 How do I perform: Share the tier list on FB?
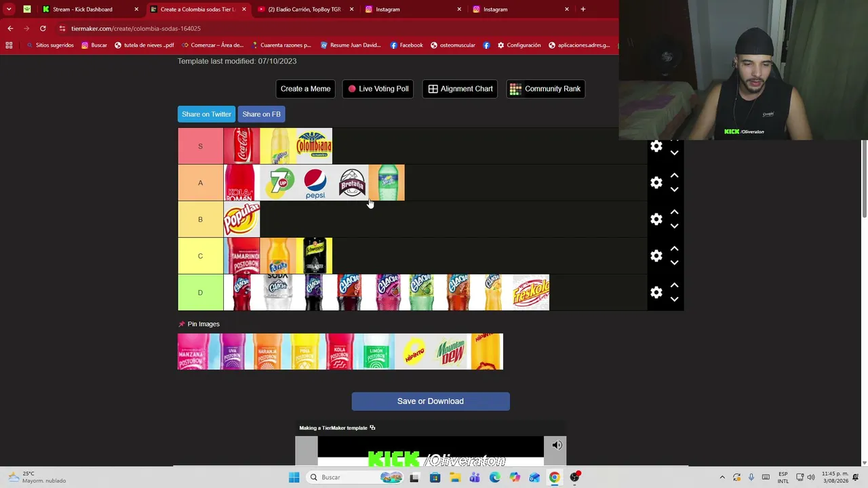[x=261, y=114]
